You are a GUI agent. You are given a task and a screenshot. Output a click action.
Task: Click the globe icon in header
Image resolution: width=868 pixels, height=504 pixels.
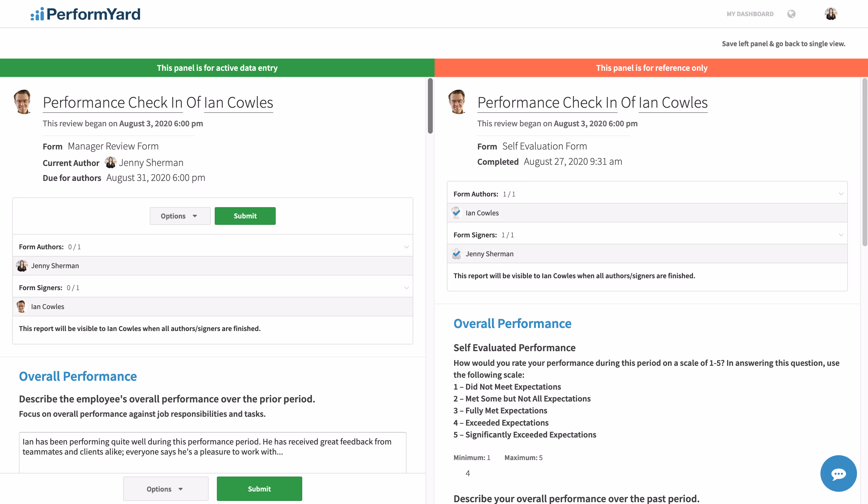tap(791, 14)
